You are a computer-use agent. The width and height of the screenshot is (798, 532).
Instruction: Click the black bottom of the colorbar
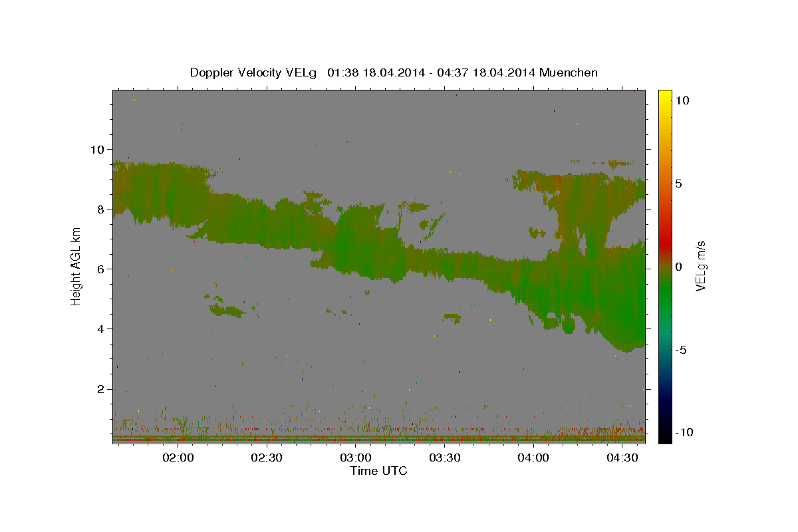(x=665, y=438)
